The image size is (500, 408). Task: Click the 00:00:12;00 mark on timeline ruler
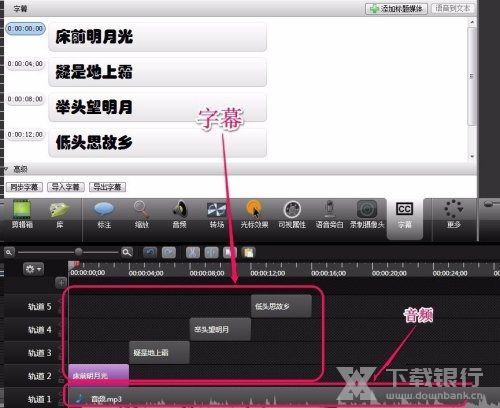(x=268, y=273)
